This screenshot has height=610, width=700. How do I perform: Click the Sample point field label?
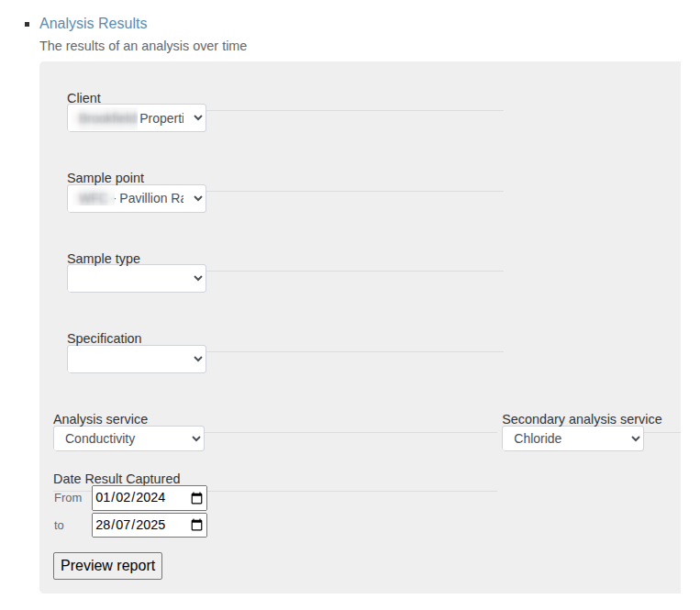(106, 178)
